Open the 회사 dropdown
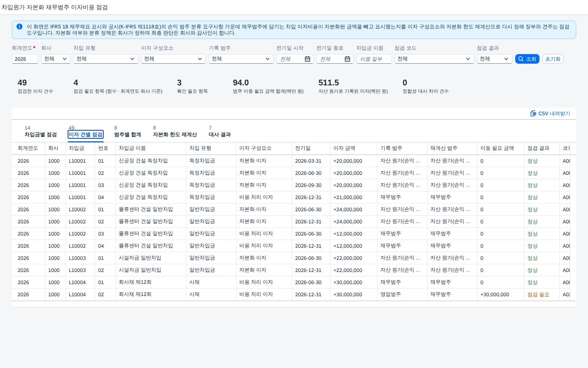This screenshot has width=588, height=368. 56,59
